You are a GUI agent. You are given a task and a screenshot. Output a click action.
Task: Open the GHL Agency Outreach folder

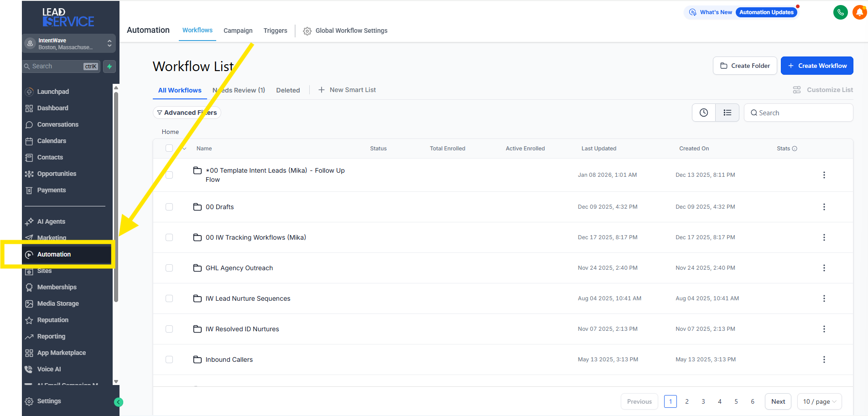tap(239, 268)
